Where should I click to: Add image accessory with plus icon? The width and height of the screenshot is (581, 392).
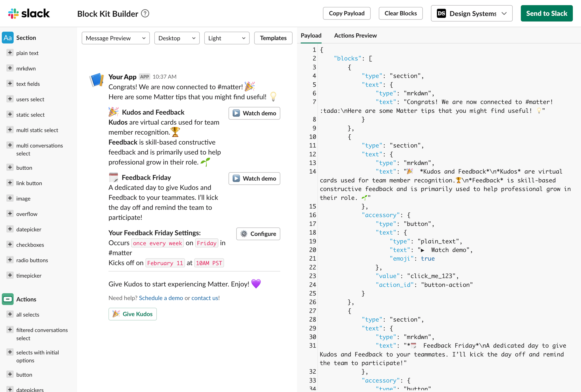point(10,198)
